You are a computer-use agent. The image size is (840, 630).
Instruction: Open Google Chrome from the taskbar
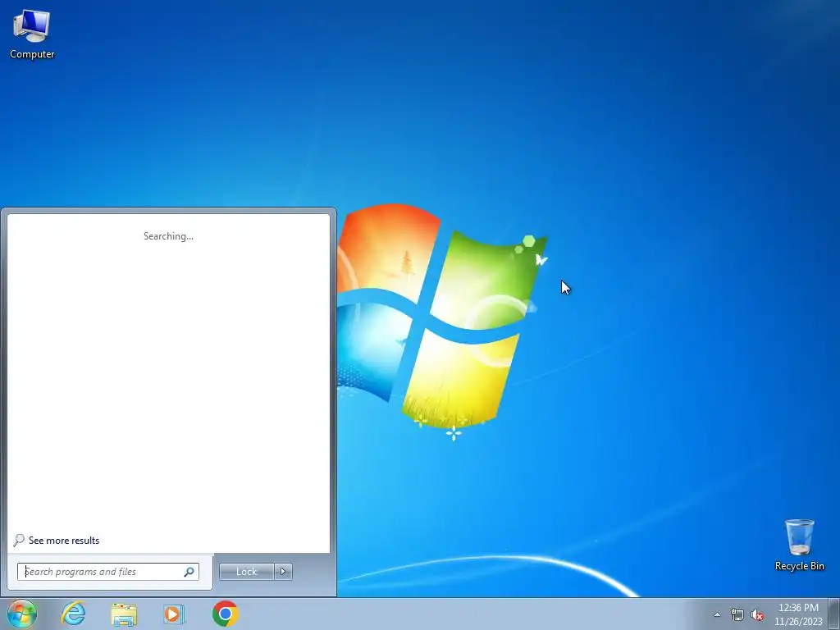point(225,614)
